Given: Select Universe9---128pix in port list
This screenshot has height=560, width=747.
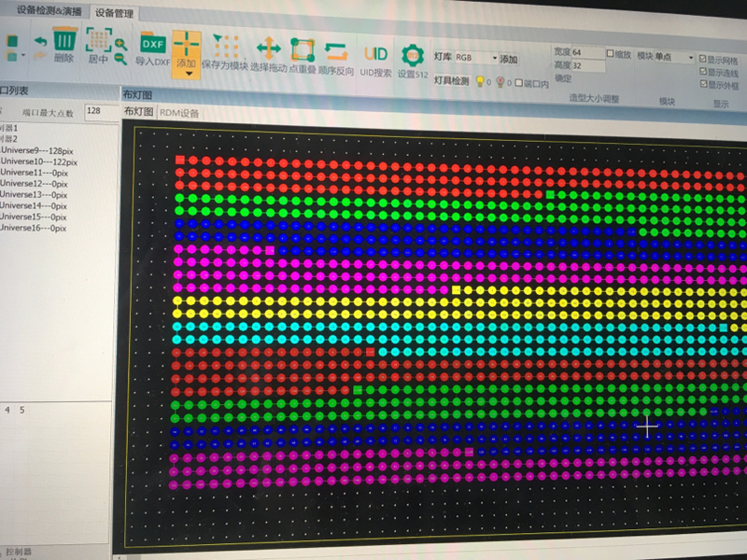Looking at the screenshot, I should click(37, 150).
